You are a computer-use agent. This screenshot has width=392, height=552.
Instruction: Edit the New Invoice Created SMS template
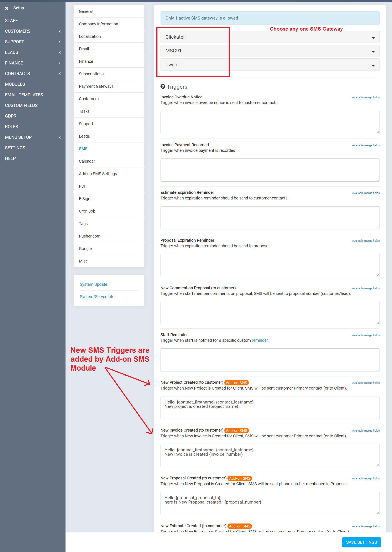[270, 455]
